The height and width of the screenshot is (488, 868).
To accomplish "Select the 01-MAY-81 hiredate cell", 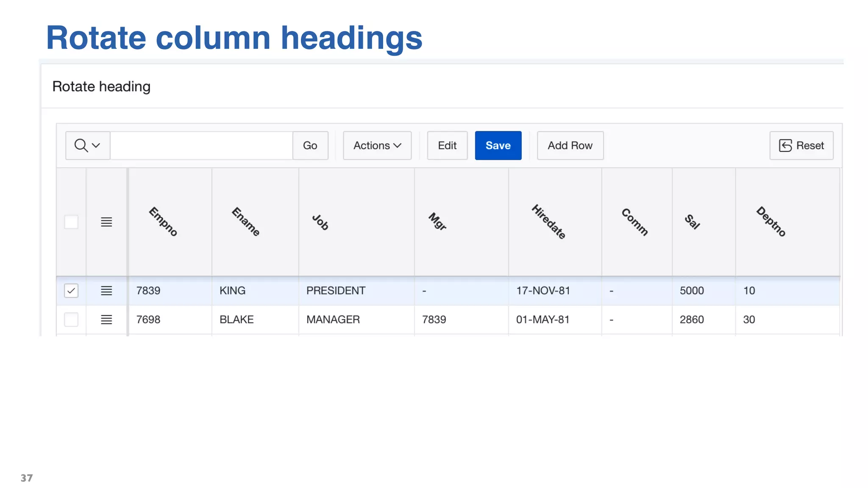I will [x=555, y=319].
